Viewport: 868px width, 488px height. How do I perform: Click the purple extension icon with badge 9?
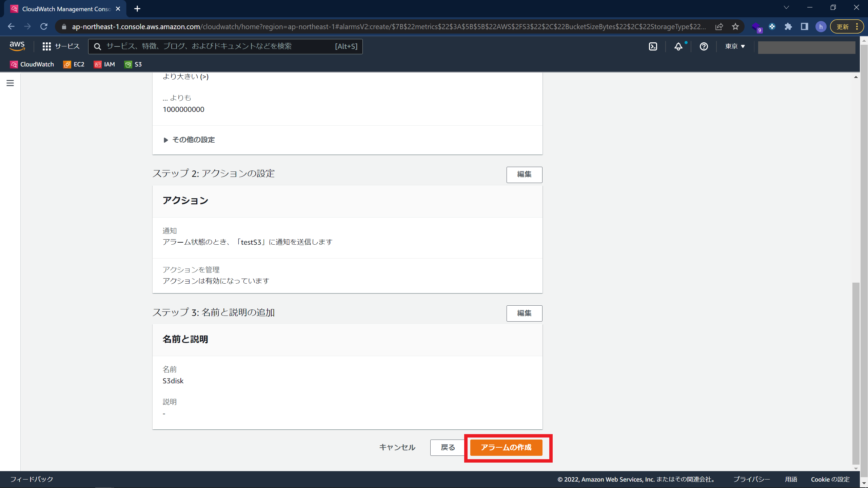756,27
